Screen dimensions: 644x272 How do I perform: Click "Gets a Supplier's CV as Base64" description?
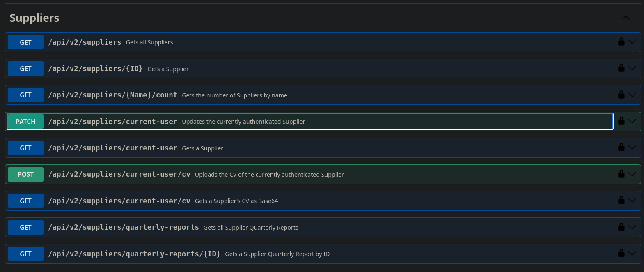(x=236, y=201)
